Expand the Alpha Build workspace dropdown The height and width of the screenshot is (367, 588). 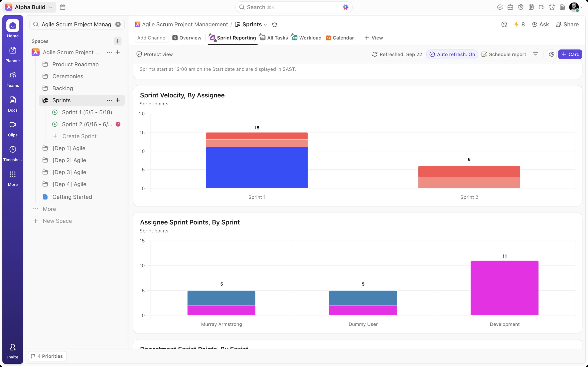point(50,7)
